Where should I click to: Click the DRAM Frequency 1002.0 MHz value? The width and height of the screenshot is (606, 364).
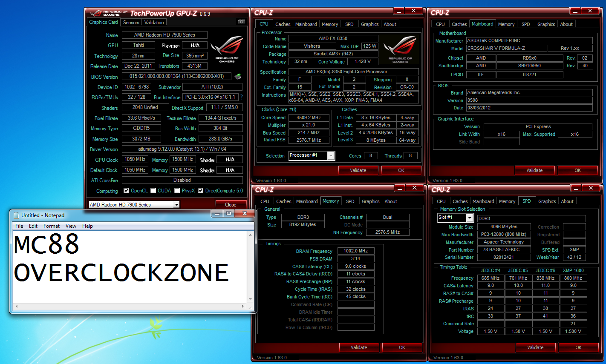point(356,251)
